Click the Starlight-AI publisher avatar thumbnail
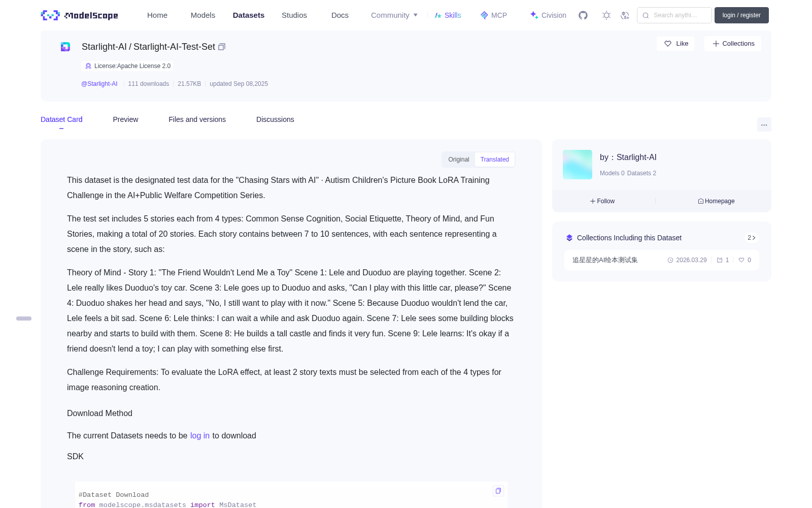 coord(578,165)
